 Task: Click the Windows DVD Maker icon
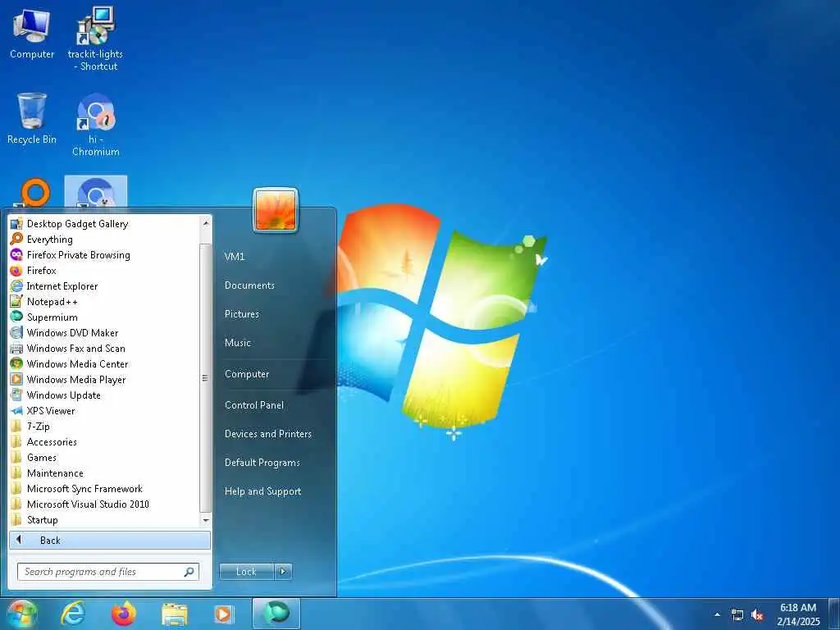16,333
